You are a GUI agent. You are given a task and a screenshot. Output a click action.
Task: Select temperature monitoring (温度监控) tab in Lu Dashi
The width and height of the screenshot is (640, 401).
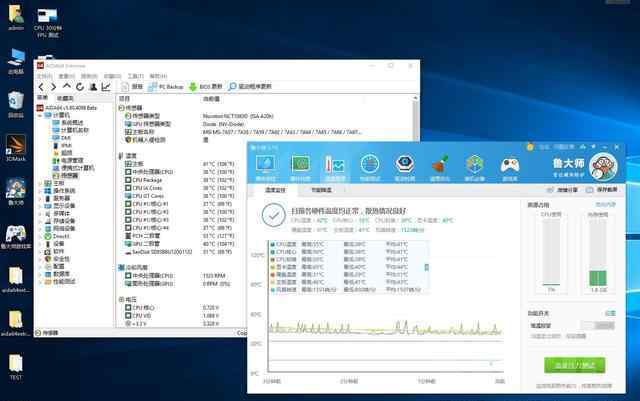pos(275,190)
